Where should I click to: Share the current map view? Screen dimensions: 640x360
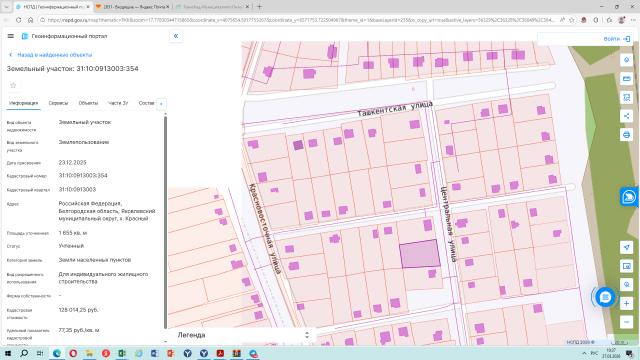[x=627, y=116]
